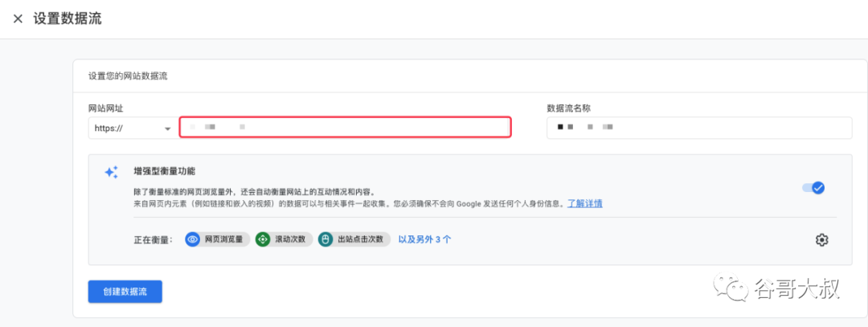This screenshot has height=327, width=868.
Task: Click the protocol dropdown arrow
Action: [x=167, y=129]
